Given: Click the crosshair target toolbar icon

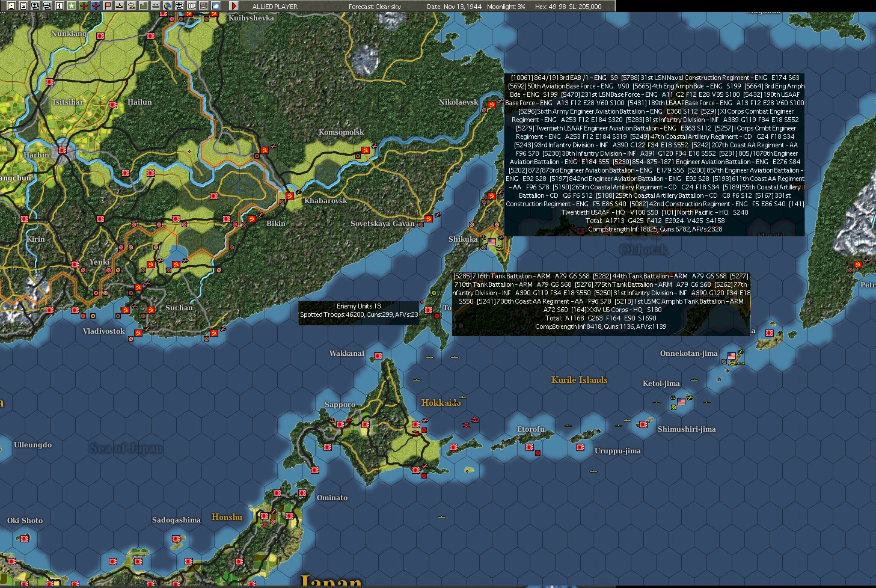Looking at the screenshot, I should point(180,6).
